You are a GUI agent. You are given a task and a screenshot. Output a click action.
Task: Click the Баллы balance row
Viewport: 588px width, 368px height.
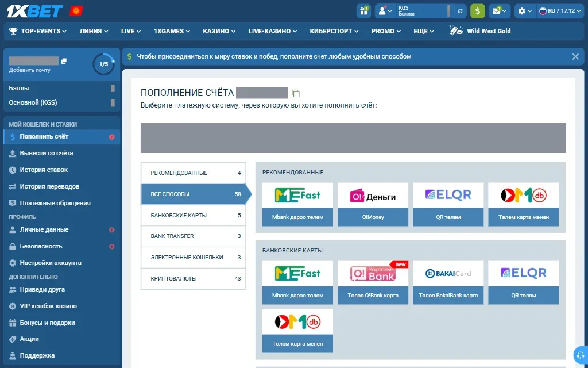click(62, 88)
